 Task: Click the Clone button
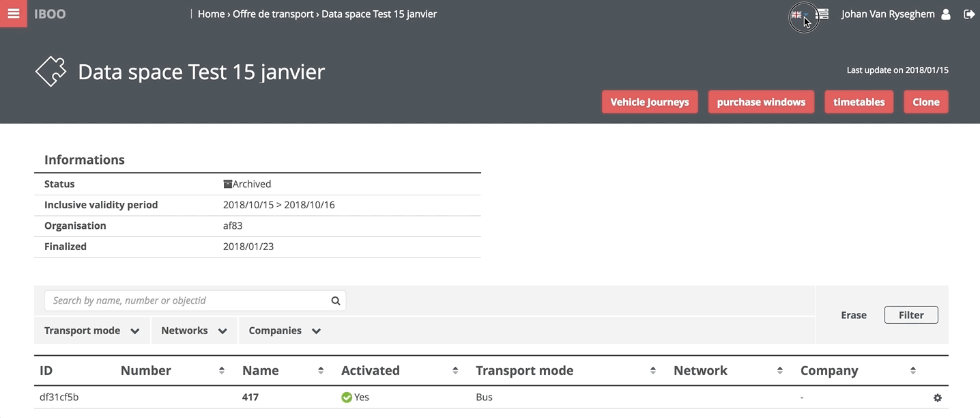[x=925, y=102]
